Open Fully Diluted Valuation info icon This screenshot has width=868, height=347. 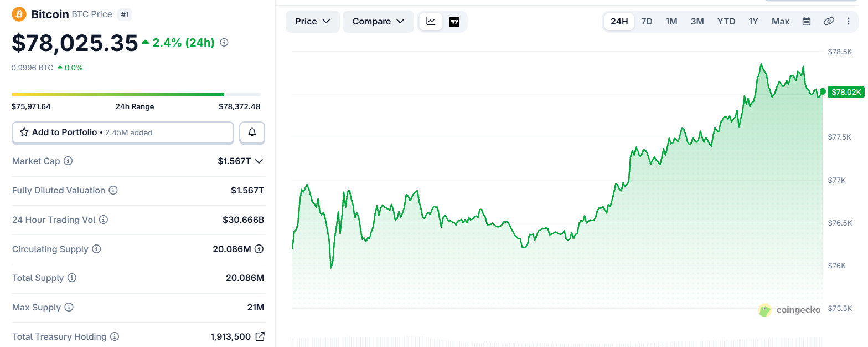(113, 191)
